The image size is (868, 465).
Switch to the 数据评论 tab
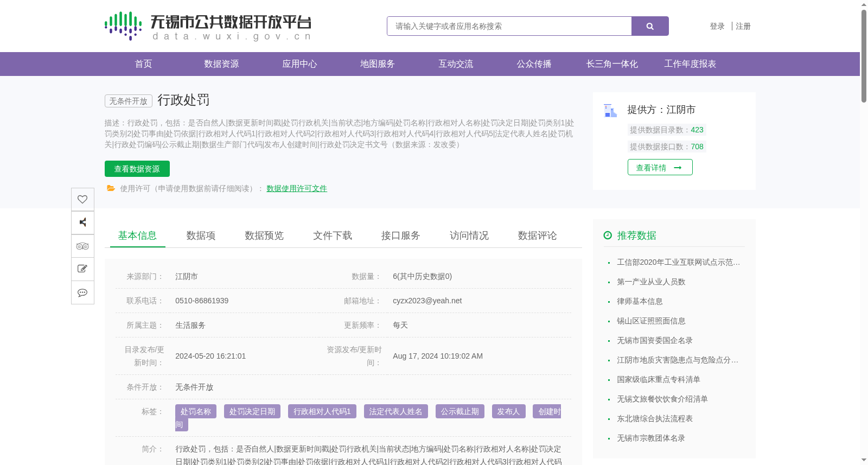(x=538, y=235)
